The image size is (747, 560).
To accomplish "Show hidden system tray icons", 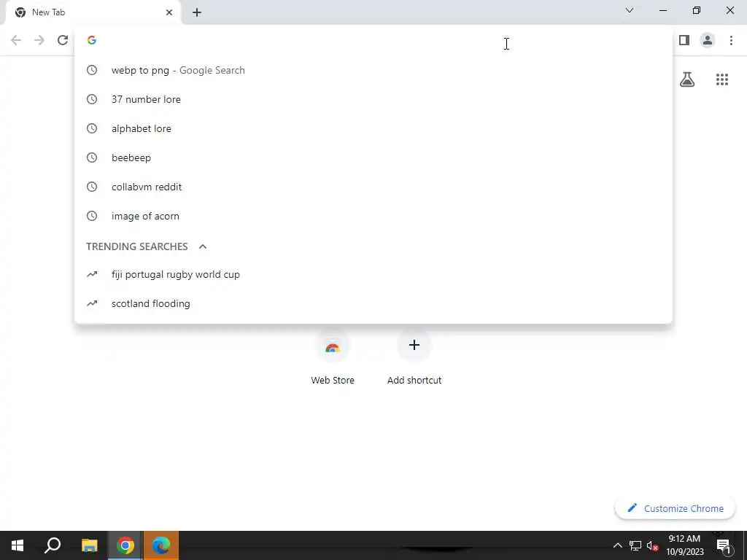I will point(617,545).
